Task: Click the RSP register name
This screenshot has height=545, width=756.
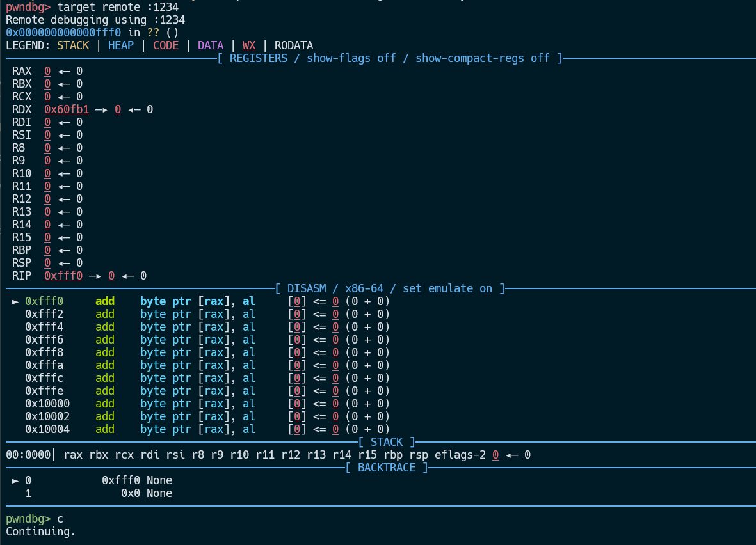Action: coord(22,263)
